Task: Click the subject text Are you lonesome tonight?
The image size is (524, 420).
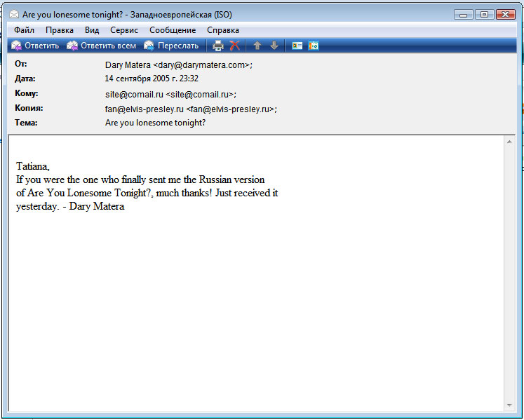Action: tap(155, 123)
